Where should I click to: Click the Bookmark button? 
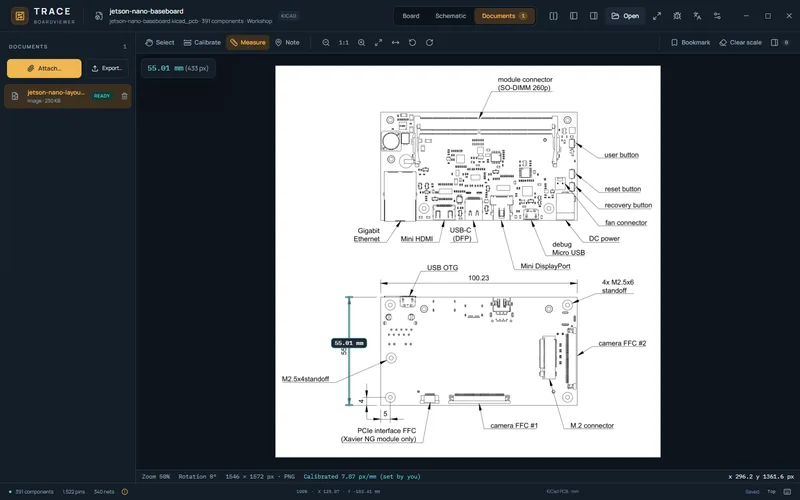tap(690, 42)
